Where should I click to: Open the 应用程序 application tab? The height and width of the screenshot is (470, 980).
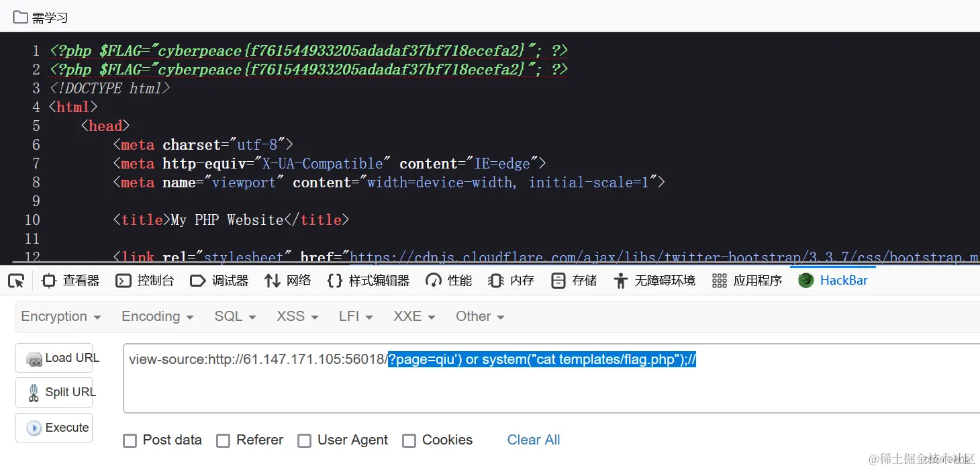[747, 281]
